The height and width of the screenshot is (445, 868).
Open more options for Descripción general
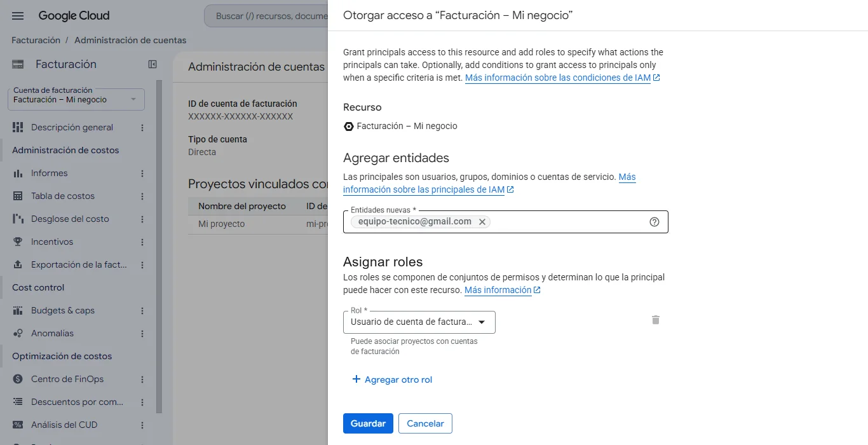142,128
